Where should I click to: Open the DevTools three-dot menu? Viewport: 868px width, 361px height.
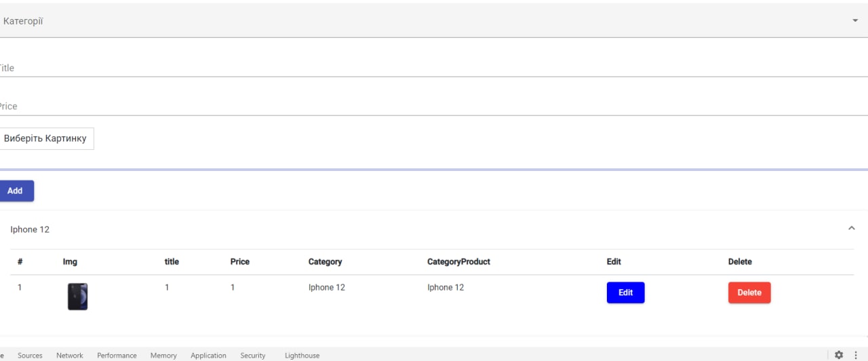tap(856, 355)
